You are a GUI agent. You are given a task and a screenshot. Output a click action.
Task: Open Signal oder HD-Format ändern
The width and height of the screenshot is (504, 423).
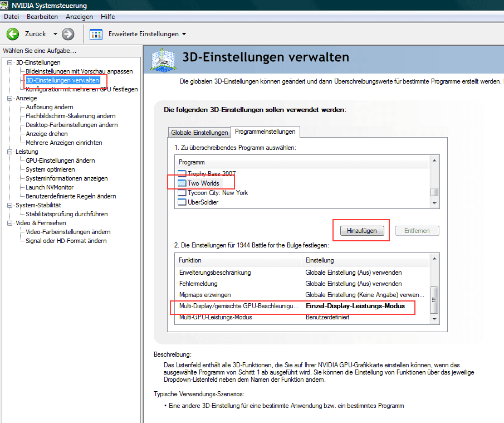pyautogui.click(x=66, y=241)
